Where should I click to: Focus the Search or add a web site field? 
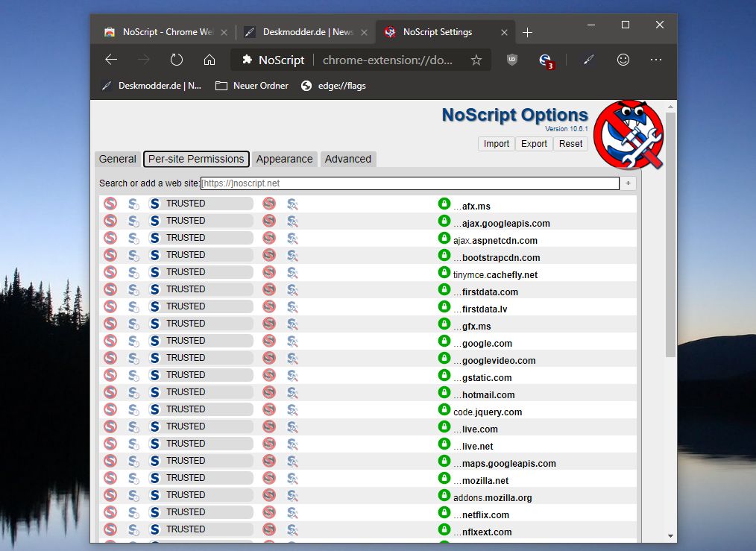point(410,183)
